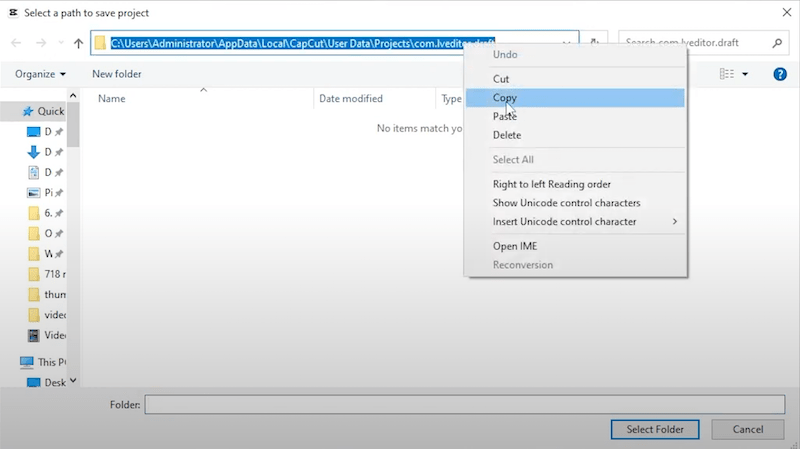The height and width of the screenshot is (449, 800).
Task: Click the navigation pane scrollbar thumb
Action: click(73, 124)
